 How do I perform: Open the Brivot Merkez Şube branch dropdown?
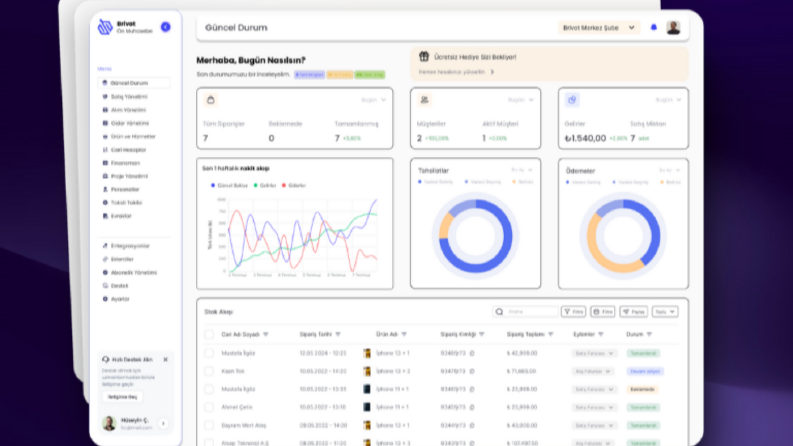click(599, 28)
